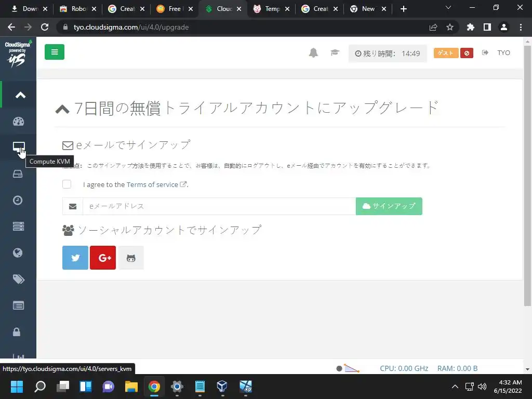The image size is (532, 399).
Task: Open the server rack sidebar icon
Action: click(x=18, y=227)
